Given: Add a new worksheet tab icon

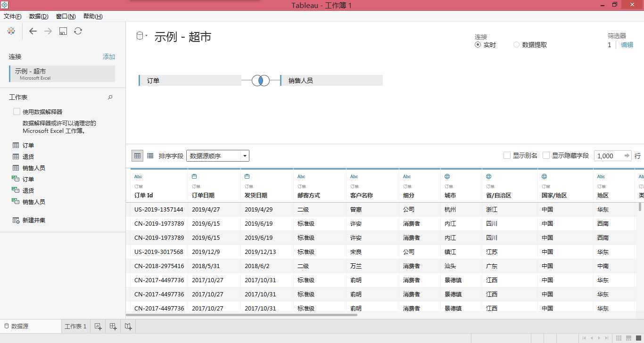Looking at the screenshot, I should (x=98, y=326).
